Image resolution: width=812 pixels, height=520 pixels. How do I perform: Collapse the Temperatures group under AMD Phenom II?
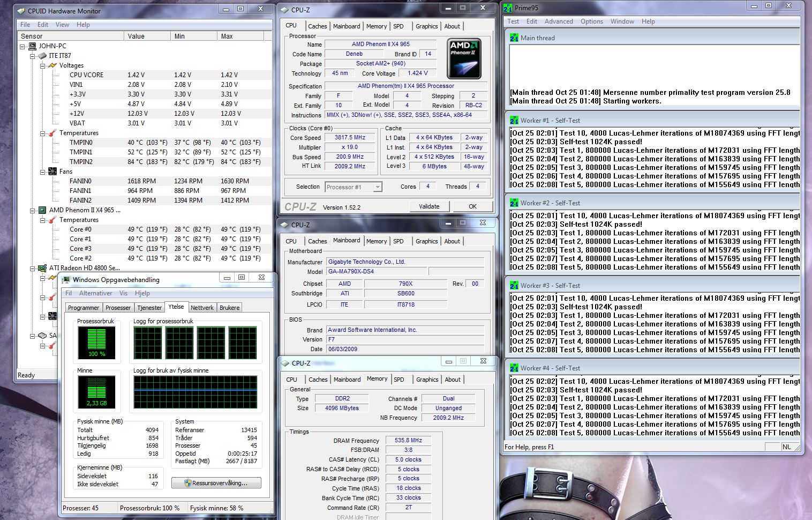(42, 220)
